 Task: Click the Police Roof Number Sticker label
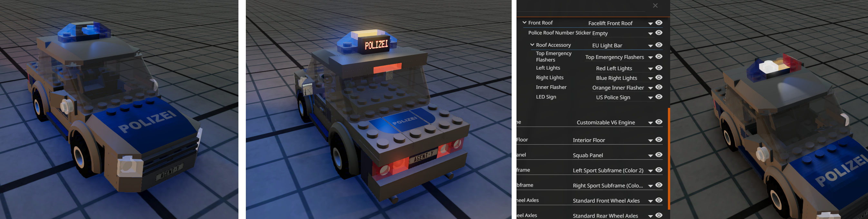(559, 33)
